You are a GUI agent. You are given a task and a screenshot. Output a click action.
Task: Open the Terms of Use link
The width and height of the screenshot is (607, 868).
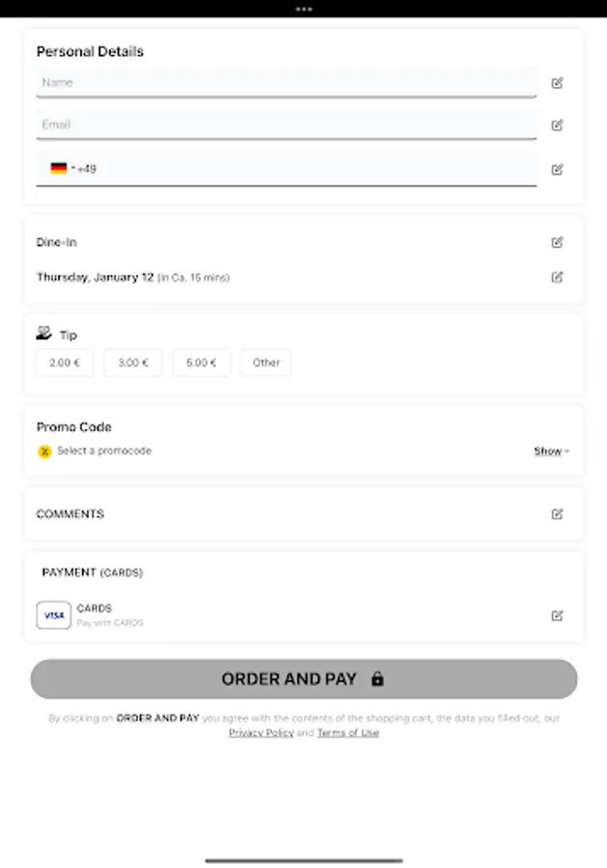point(347,732)
